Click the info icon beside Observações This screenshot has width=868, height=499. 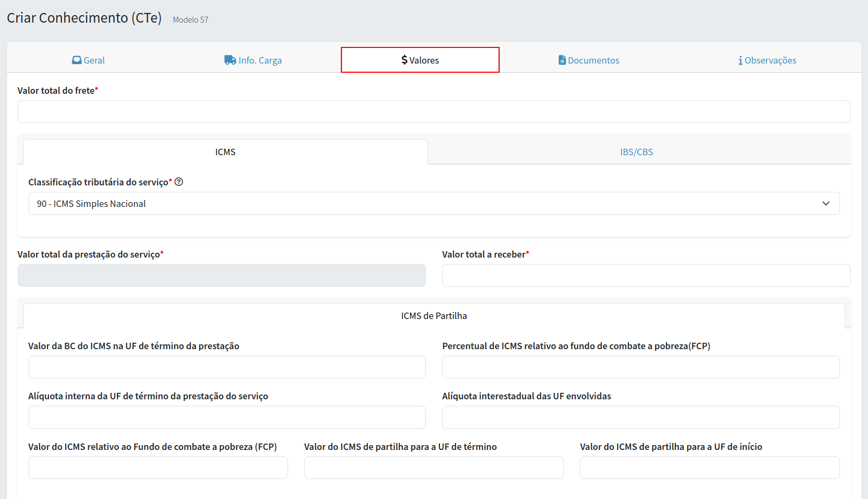pyautogui.click(x=740, y=60)
